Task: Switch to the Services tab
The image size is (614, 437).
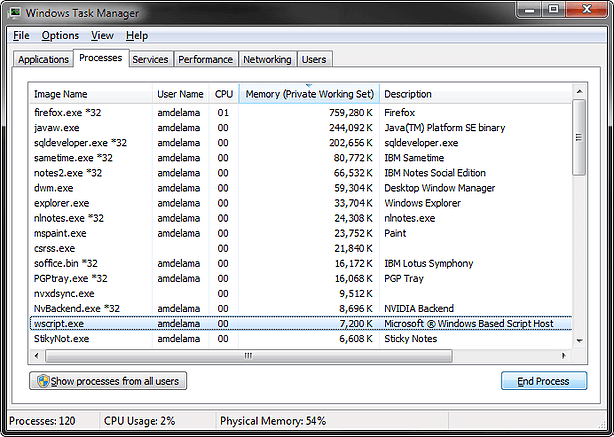Action: point(150,59)
